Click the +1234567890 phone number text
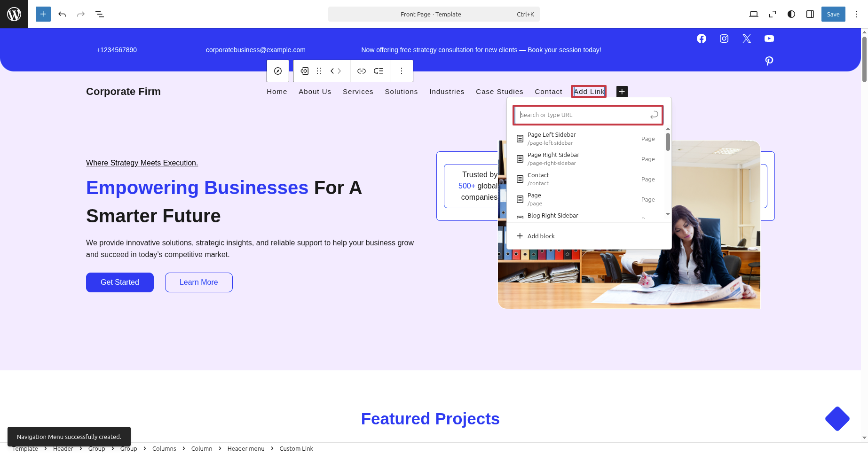The height and width of the screenshot is (454, 868). [117, 50]
